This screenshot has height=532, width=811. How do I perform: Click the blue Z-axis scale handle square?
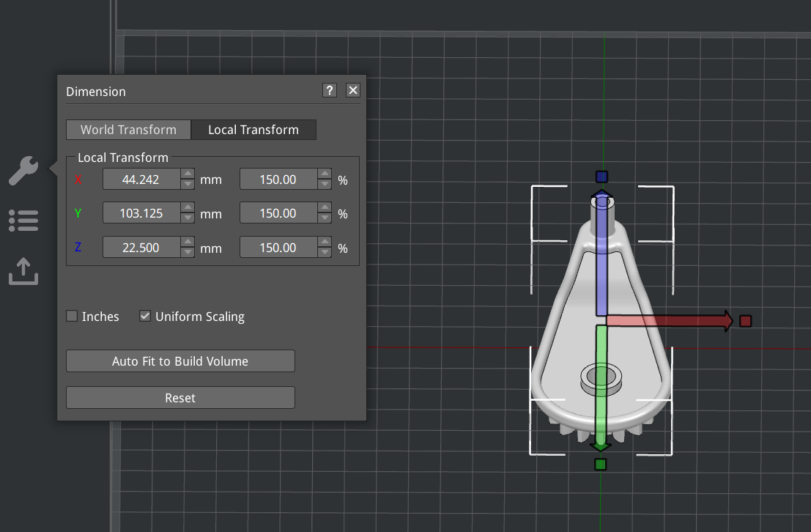click(601, 177)
